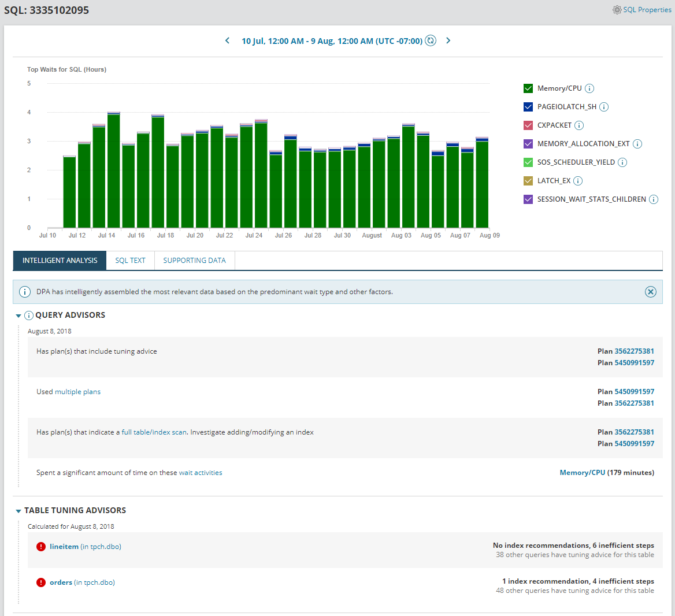This screenshot has width=675, height=616.
Task: Open the full table/index scan link
Action: (154, 432)
